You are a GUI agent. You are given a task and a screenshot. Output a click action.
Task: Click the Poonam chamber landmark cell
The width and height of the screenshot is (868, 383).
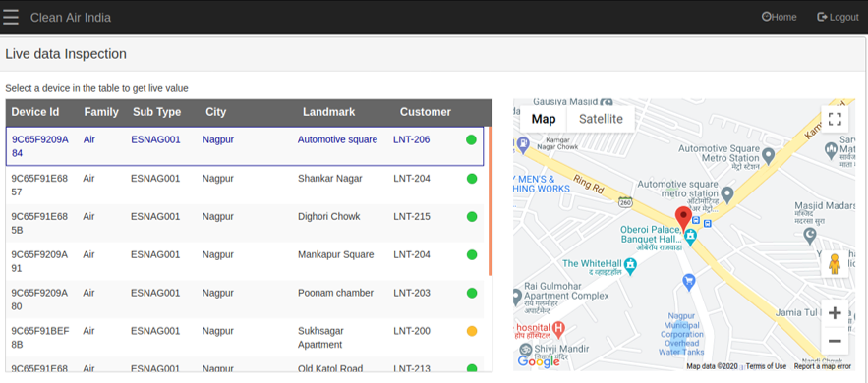click(335, 293)
